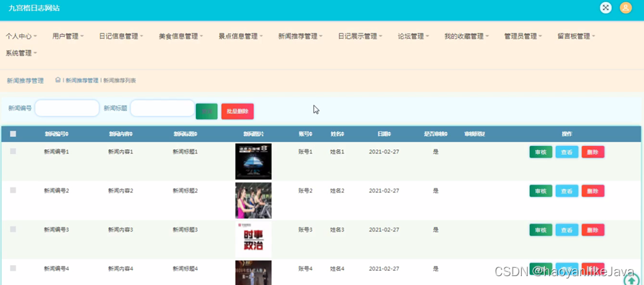Expand the 个人中心 dropdown menu

click(x=21, y=36)
